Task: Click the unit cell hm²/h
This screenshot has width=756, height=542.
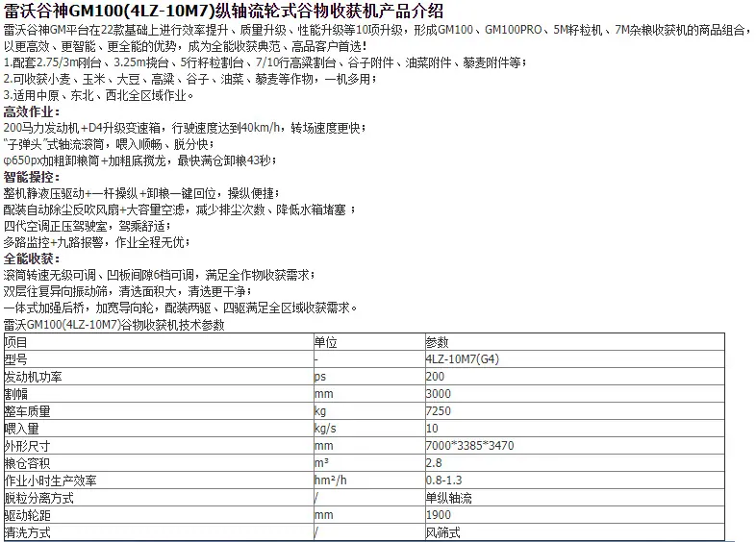Action: click(x=331, y=480)
